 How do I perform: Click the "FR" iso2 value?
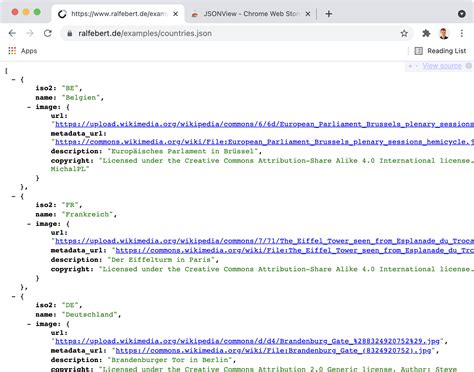[x=70, y=205]
